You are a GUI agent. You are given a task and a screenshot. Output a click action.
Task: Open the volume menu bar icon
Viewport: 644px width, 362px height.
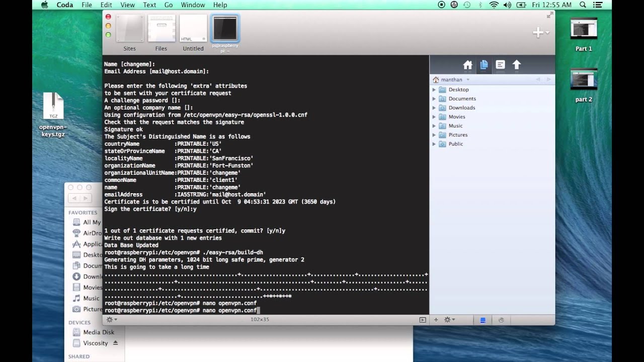click(507, 5)
